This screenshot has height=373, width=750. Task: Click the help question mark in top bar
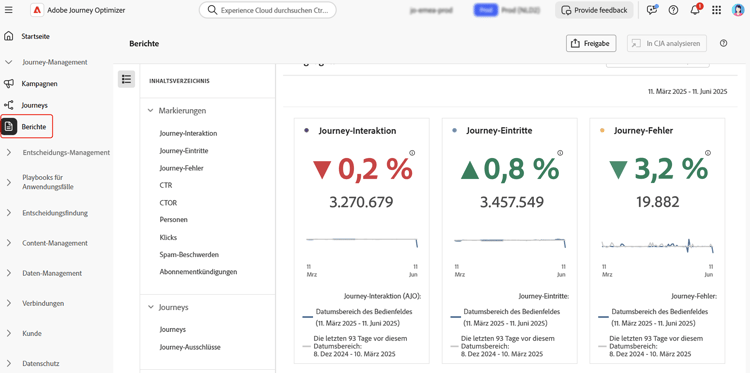673,10
